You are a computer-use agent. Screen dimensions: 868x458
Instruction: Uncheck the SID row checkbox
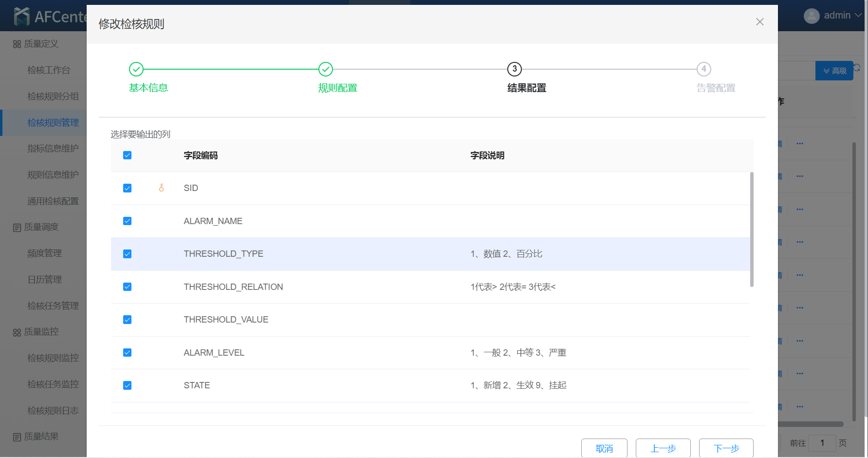coord(128,188)
